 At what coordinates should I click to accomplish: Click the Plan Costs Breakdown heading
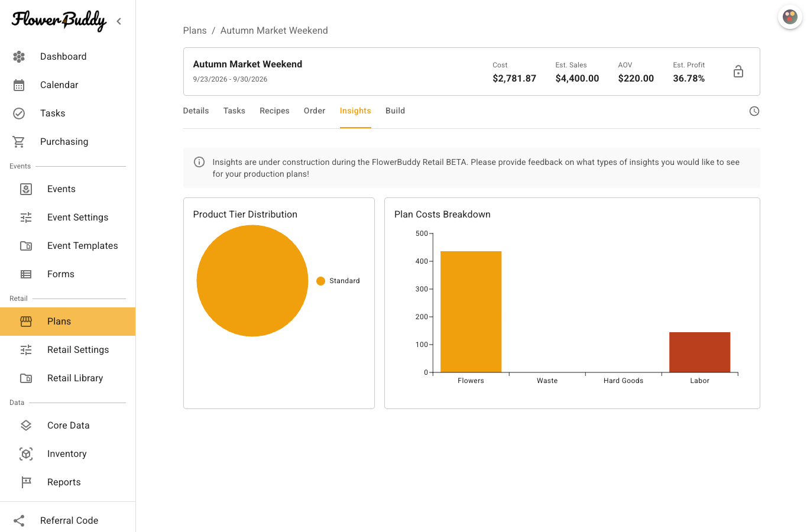point(442,215)
